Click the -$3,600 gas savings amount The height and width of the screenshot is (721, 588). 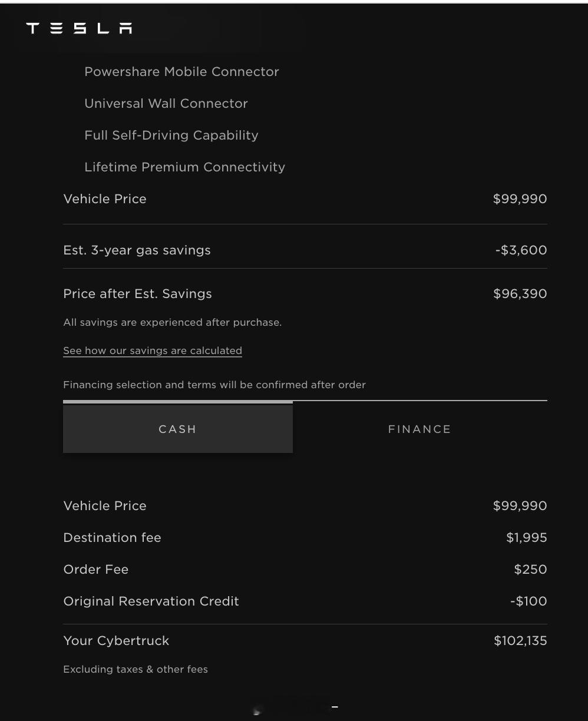(521, 250)
